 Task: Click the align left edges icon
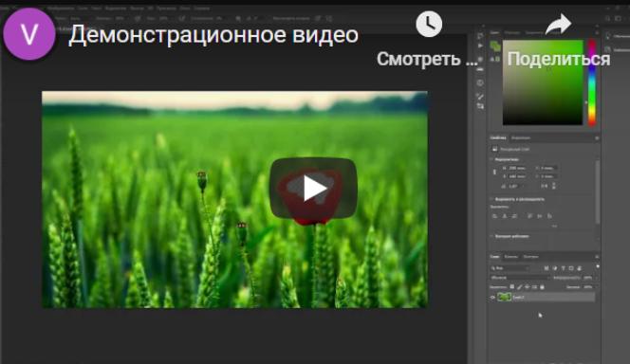tap(495, 216)
